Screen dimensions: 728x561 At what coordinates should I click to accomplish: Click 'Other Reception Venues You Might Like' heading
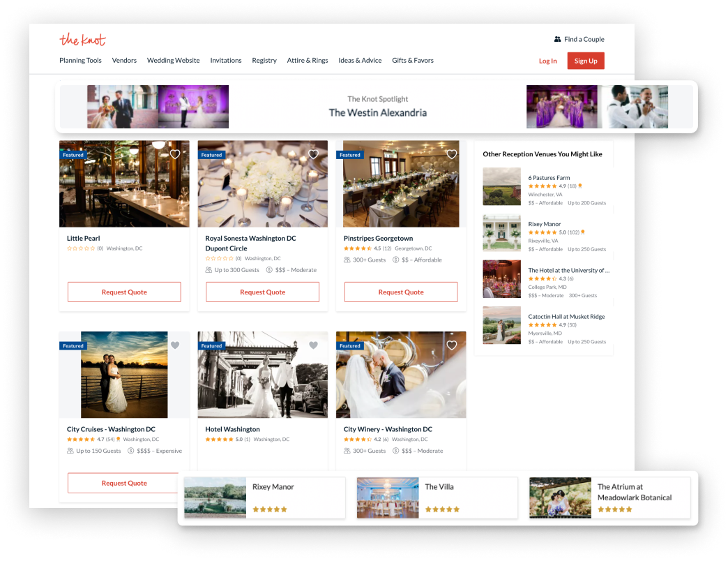click(543, 154)
